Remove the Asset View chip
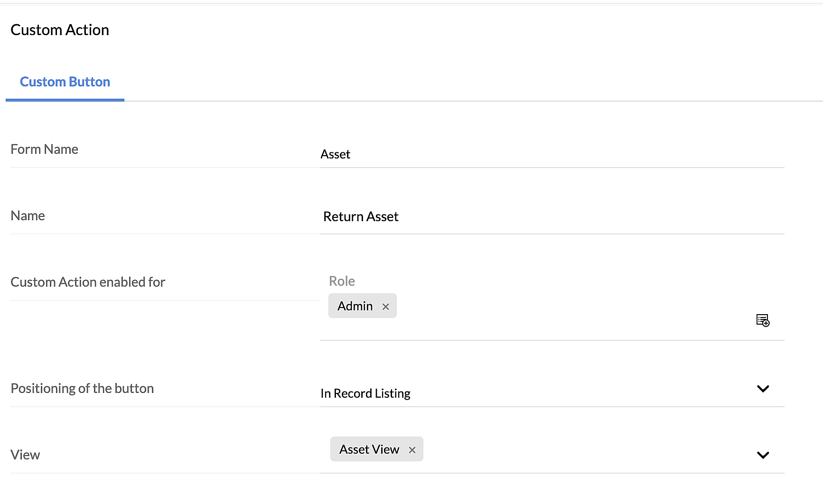The image size is (823, 504). point(412,450)
